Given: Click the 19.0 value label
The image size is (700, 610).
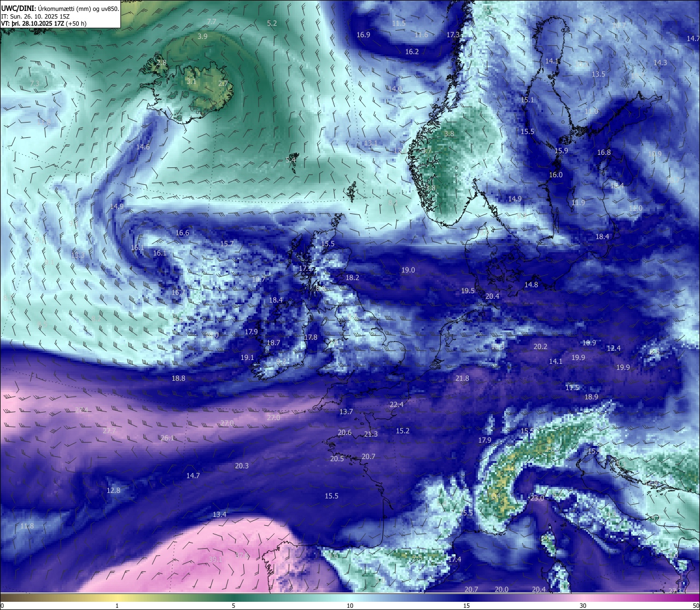Looking at the screenshot, I should pos(408,270).
